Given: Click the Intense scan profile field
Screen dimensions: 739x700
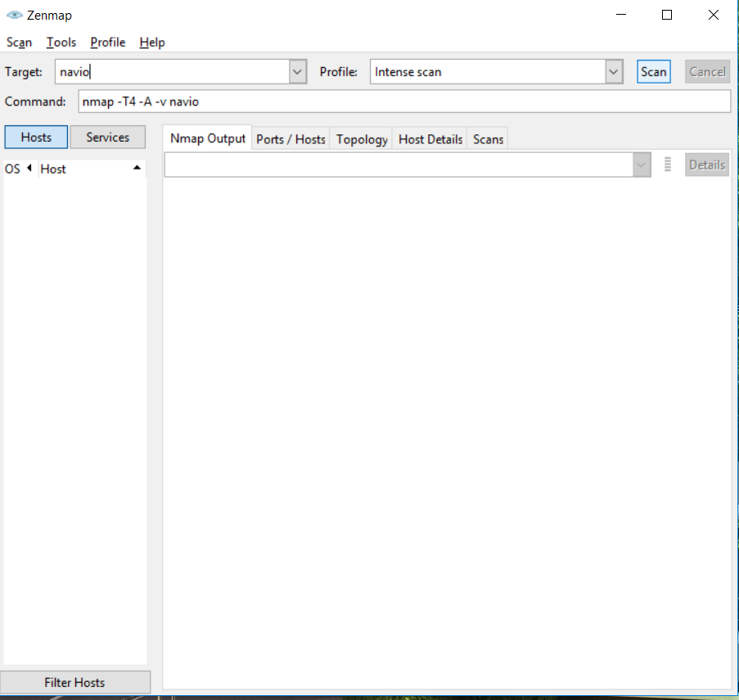Looking at the screenshot, I should coord(488,72).
